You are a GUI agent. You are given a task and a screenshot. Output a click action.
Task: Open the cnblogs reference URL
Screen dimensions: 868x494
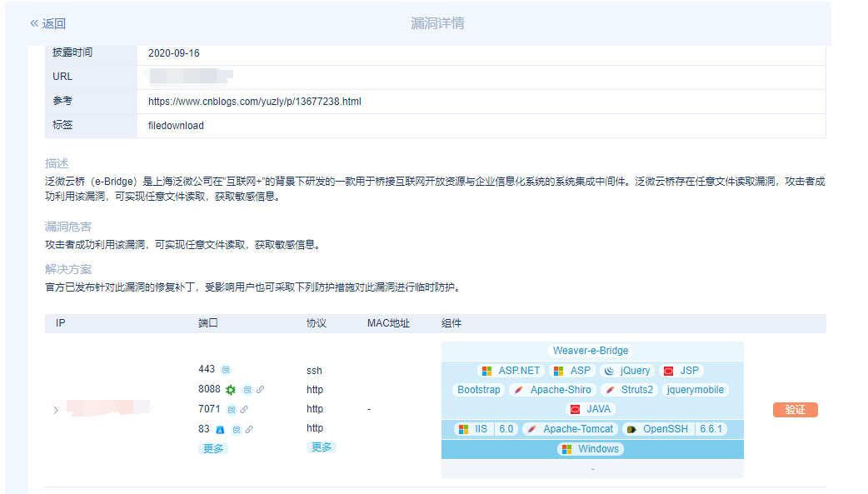click(255, 102)
